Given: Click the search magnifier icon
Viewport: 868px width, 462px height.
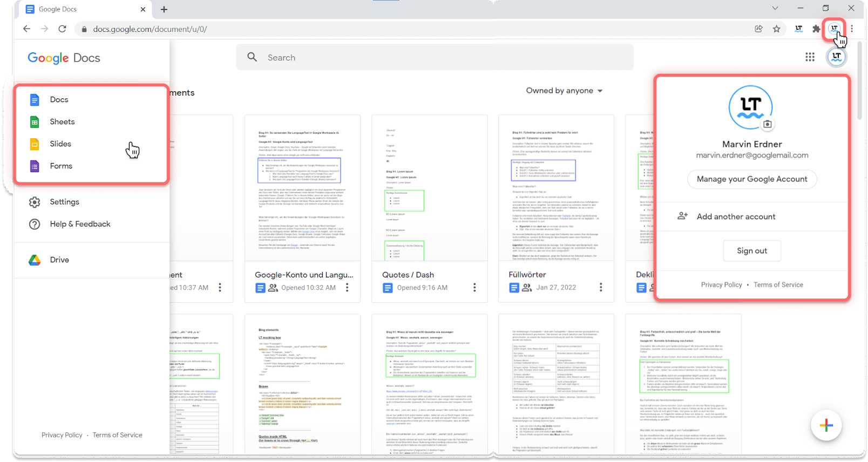Looking at the screenshot, I should click(252, 57).
